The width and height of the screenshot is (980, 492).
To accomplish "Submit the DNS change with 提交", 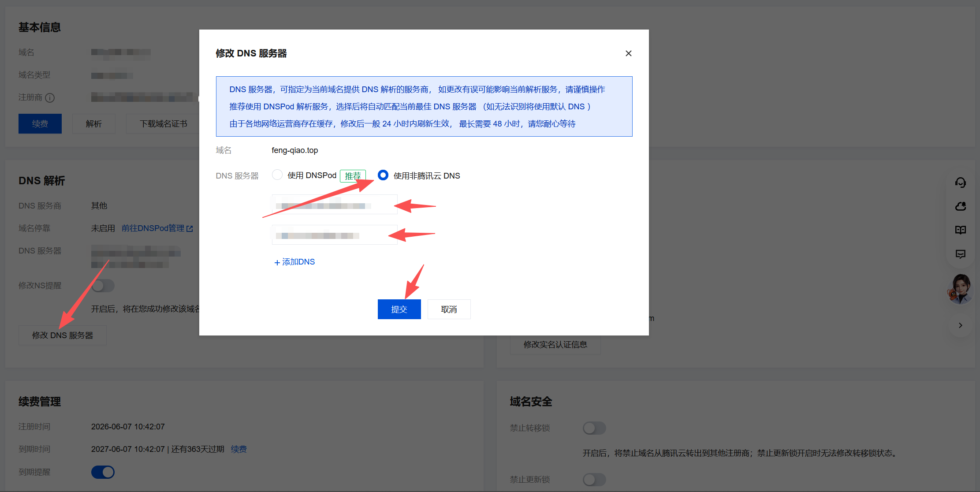I will 399,309.
